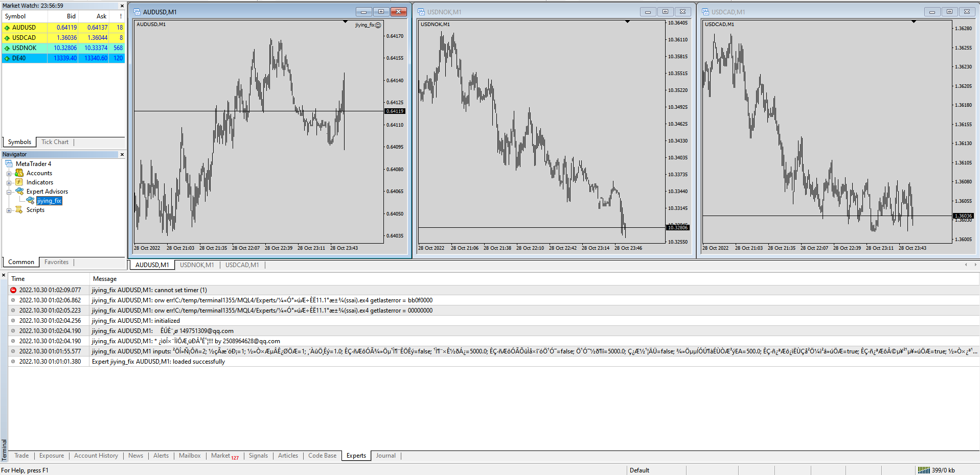Select the DE40 row in Market Watch
The height and width of the screenshot is (475, 980).
[63, 58]
